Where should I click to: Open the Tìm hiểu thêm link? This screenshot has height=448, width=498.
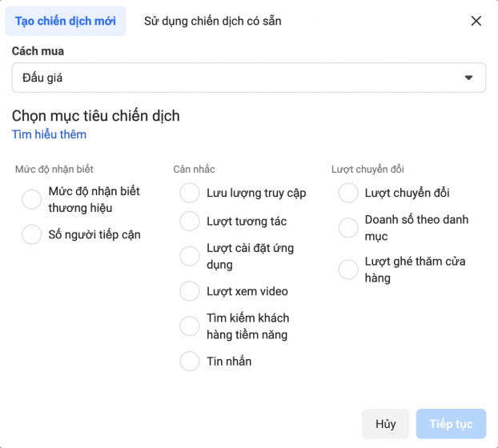click(49, 134)
